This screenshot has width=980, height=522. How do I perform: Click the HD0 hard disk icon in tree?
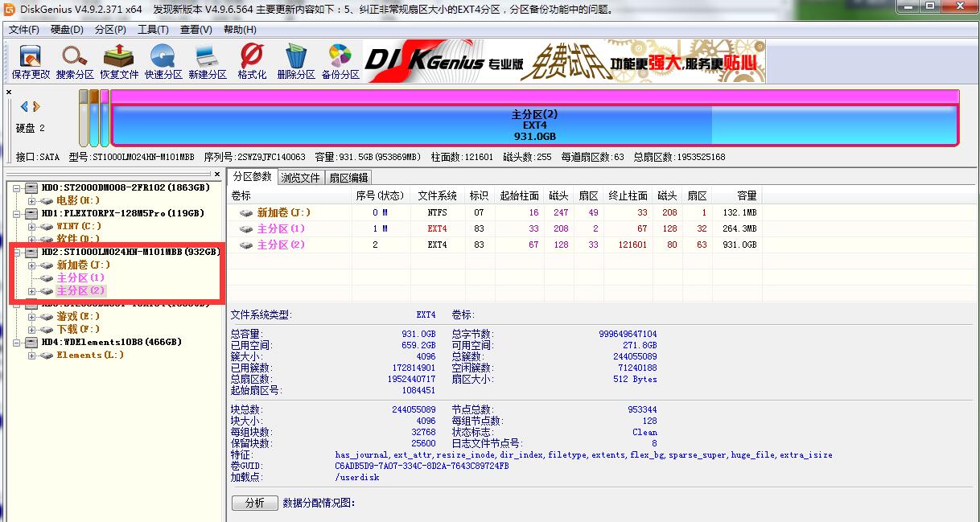click(x=32, y=187)
